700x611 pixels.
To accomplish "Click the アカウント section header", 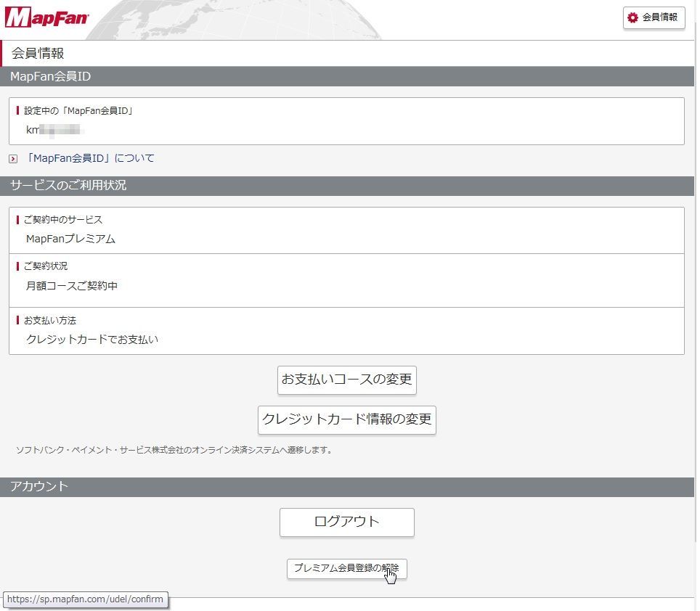I will click(x=347, y=487).
